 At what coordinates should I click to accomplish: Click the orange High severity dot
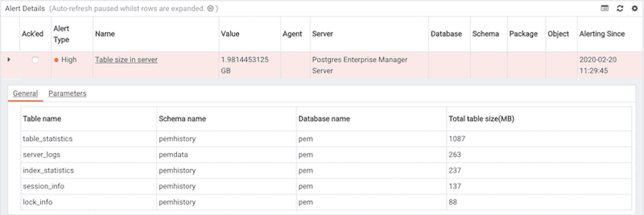tap(57, 60)
